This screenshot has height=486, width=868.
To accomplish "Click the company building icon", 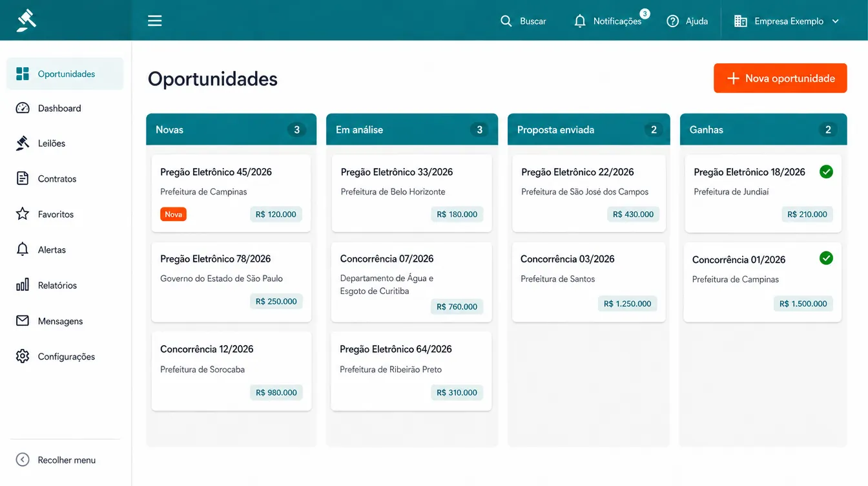I will pyautogui.click(x=741, y=21).
